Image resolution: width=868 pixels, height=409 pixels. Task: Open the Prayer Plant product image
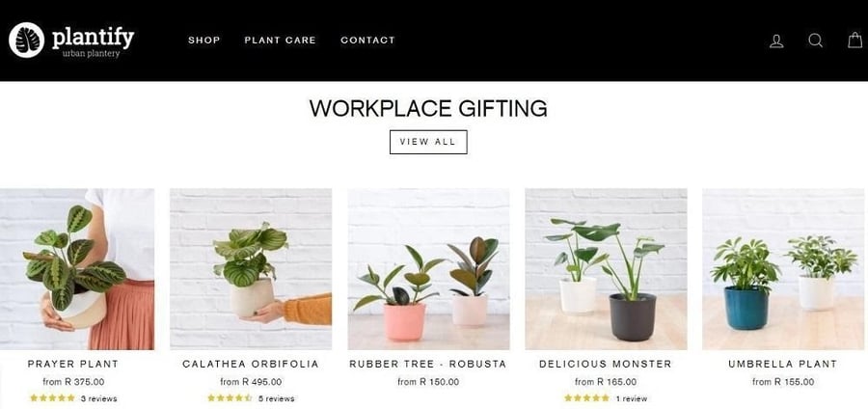click(x=77, y=269)
